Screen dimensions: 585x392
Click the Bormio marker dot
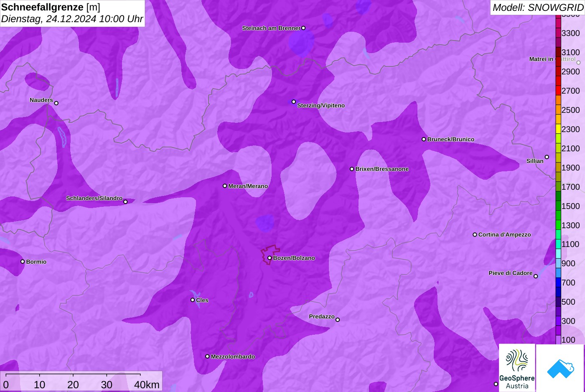(23, 262)
